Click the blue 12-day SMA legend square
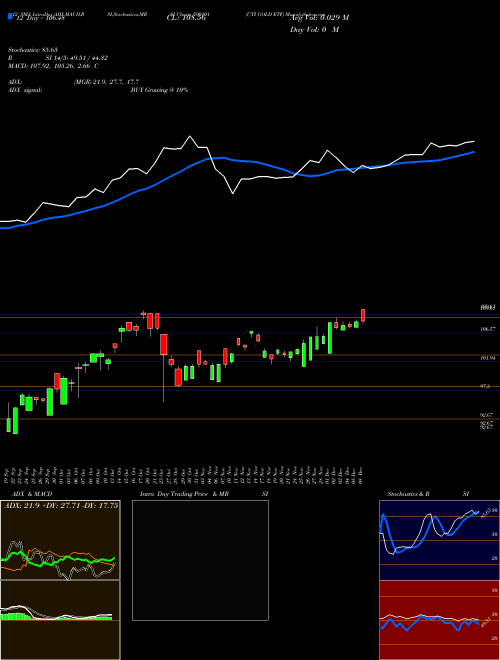 [10, 16]
